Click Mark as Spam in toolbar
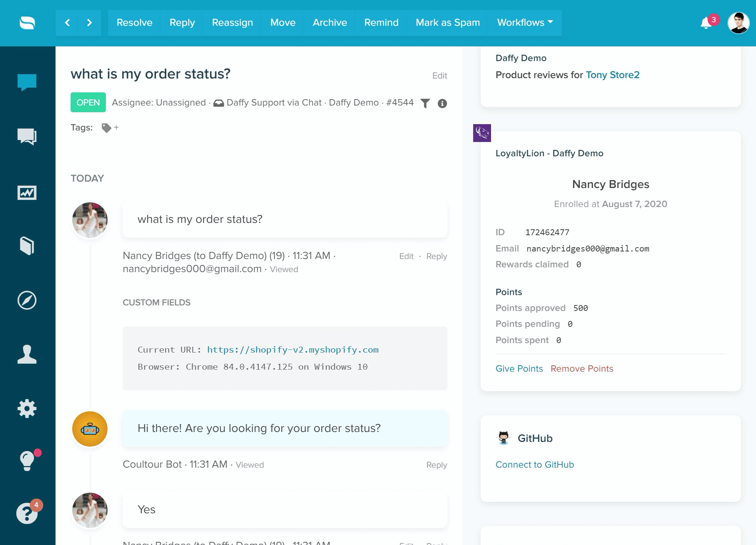756x545 pixels. tap(448, 23)
